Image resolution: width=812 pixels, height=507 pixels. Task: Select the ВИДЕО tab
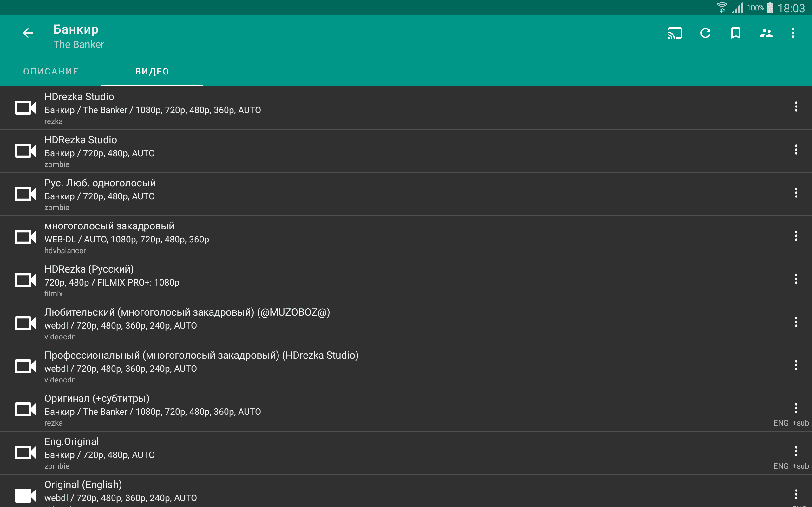pyautogui.click(x=152, y=71)
